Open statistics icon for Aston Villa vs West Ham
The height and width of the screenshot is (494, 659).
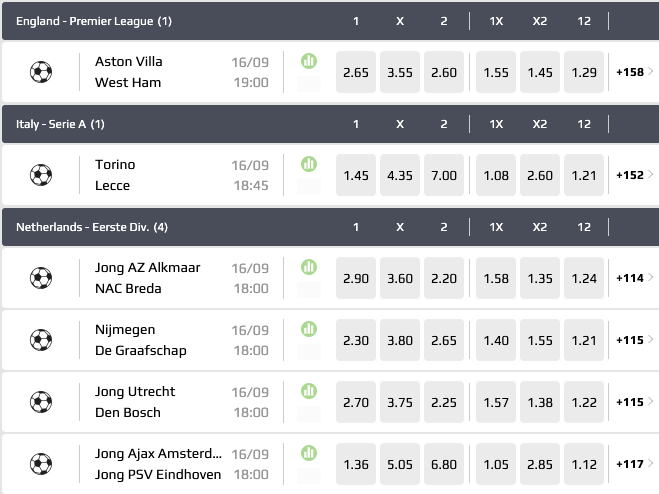(309, 61)
